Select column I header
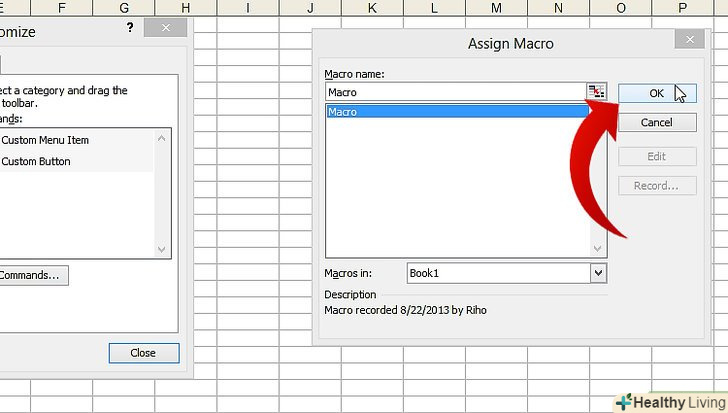 coord(248,7)
